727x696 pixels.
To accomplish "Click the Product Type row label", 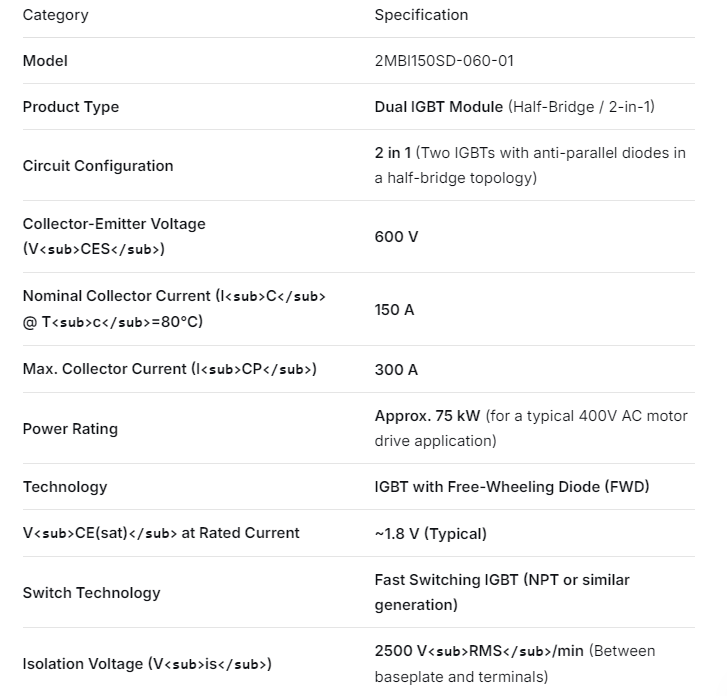I will 71,107.
